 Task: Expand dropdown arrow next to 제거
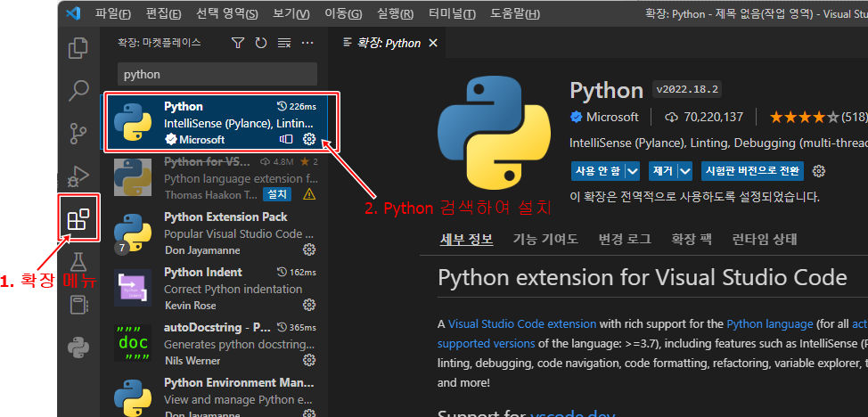tap(685, 170)
